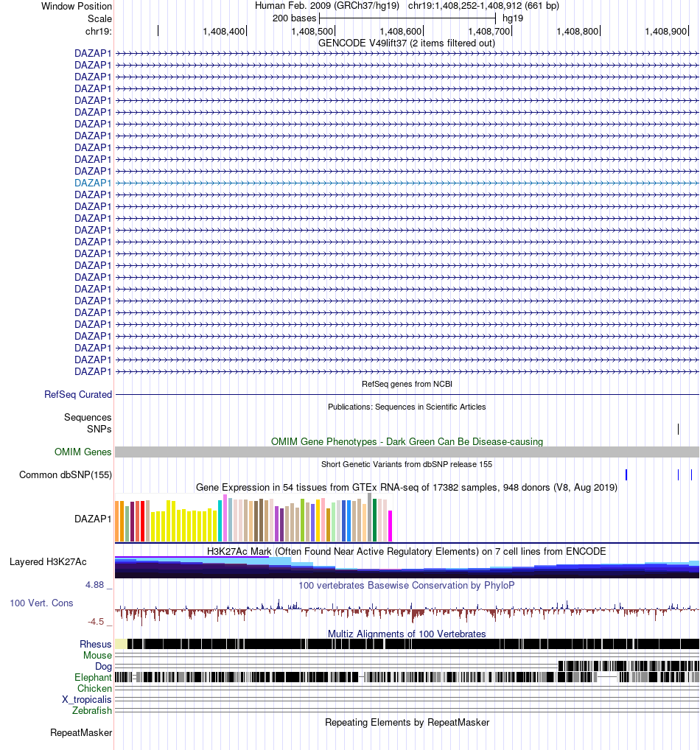This screenshot has width=700, height=750.
Task: Click the Human Feb. 2009 (GRCh37/hg19) assembly text
Action: click(327, 6)
